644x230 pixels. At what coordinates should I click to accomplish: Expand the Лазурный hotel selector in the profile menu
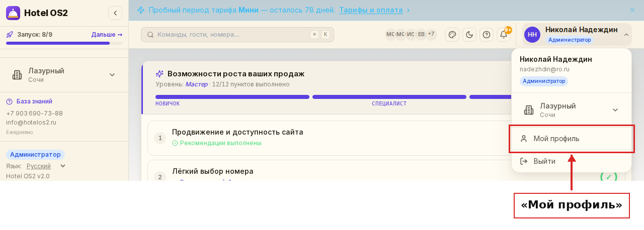pyautogui.click(x=615, y=110)
